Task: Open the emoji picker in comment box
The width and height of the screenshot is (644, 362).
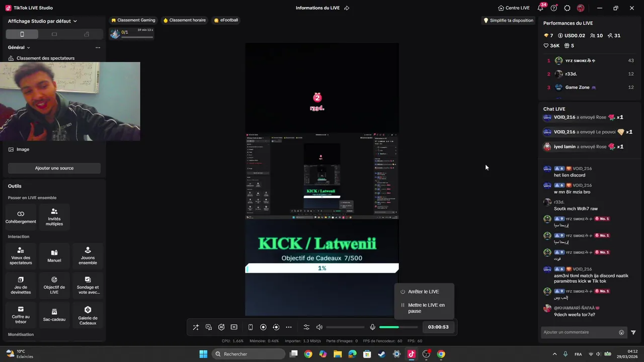Action: click(621, 332)
